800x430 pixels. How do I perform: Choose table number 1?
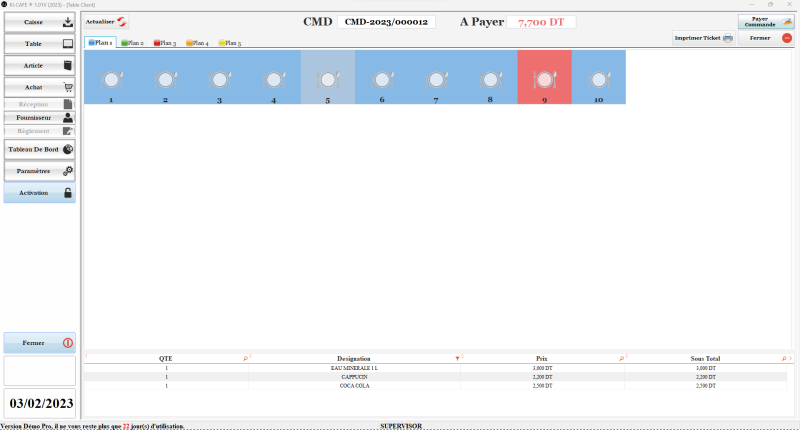111,78
